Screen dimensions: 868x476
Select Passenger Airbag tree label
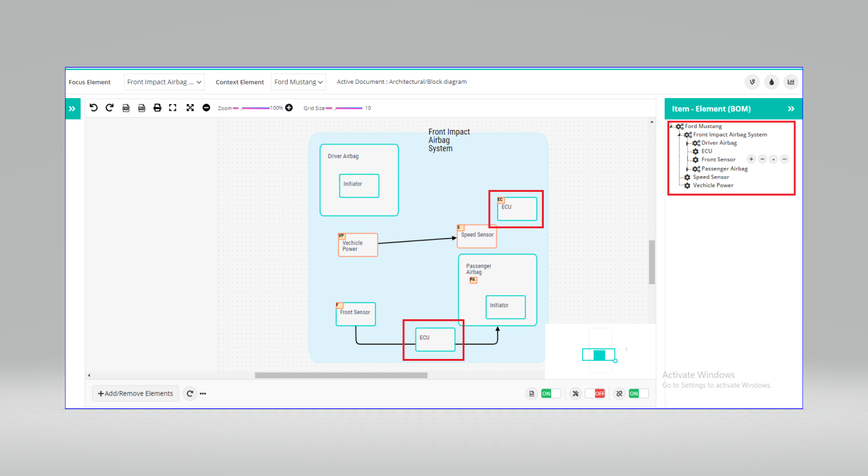pos(724,169)
